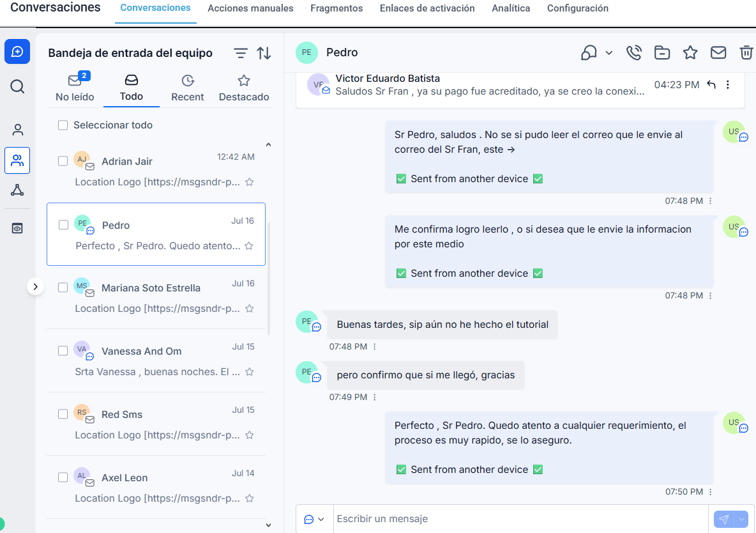The height and width of the screenshot is (533, 756).
Task: Open options menu on Victor Eduardo Batista email
Action: click(727, 84)
